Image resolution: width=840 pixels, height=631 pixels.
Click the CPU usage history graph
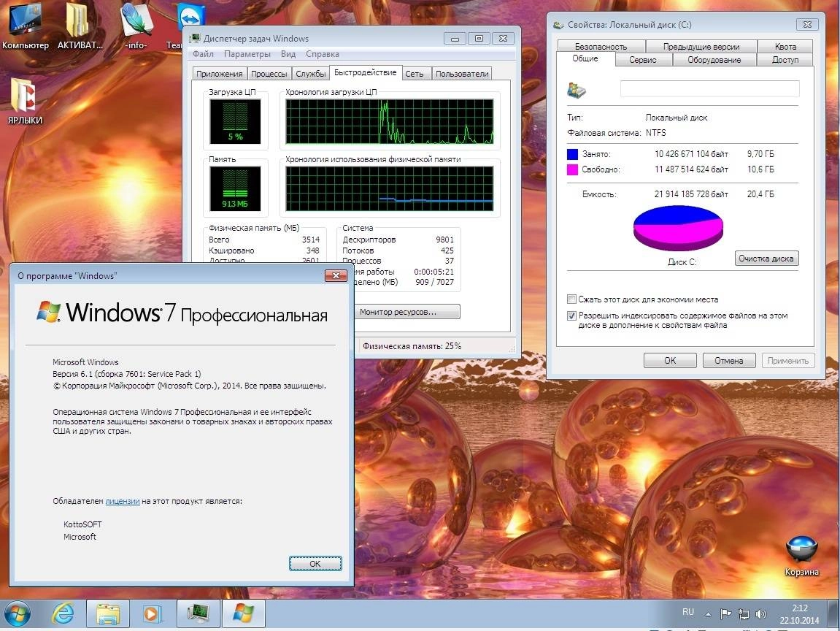pyautogui.click(x=390, y=121)
